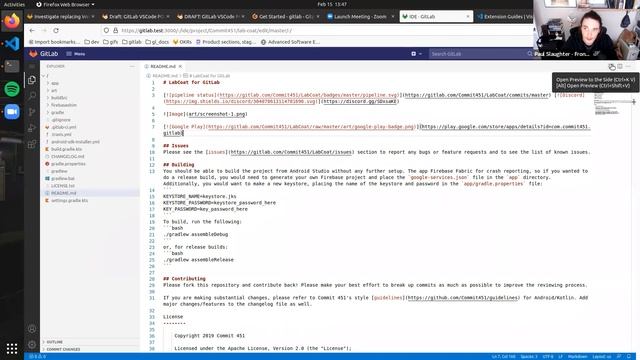The height and width of the screenshot is (360, 640).
Task: Click the Split Editor icon in the editor toolbar
Action: [x=620, y=66]
